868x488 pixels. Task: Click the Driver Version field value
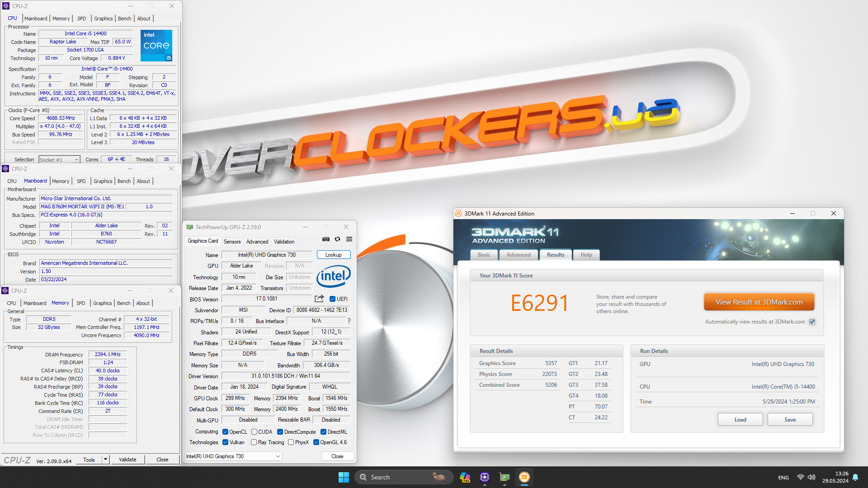click(x=286, y=376)
